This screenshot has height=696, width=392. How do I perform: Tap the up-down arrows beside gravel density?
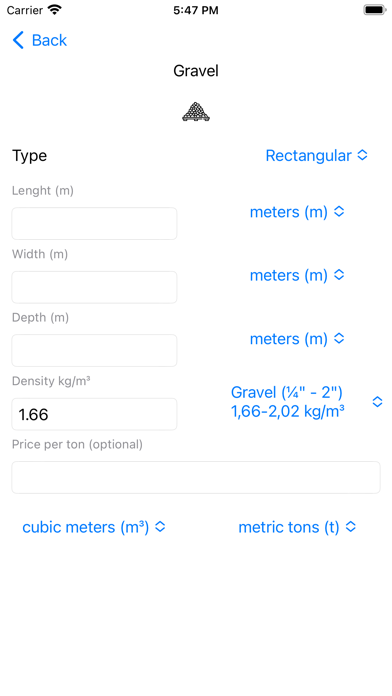(x=377, y=402)
